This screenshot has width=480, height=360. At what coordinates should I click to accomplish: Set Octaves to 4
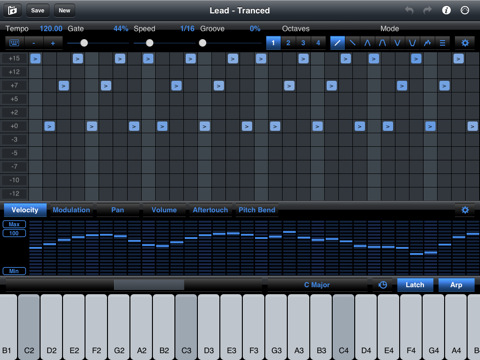click(x=318, y=43)
